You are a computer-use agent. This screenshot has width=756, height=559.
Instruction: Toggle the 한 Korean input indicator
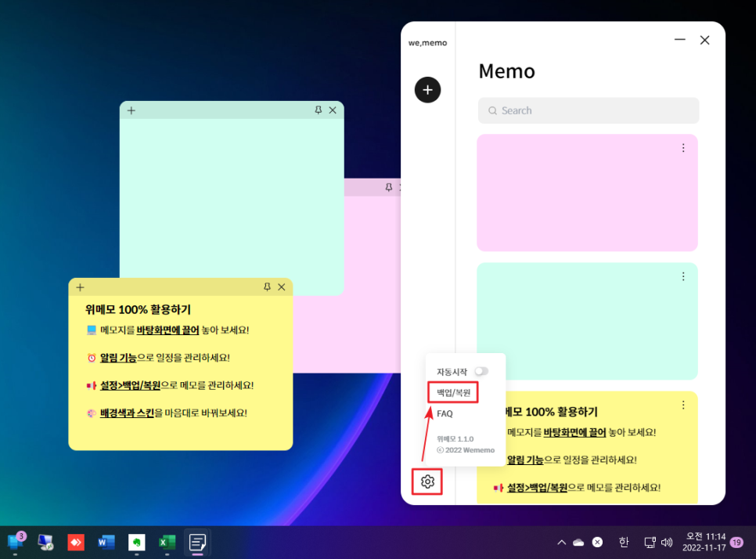(624, 543)
